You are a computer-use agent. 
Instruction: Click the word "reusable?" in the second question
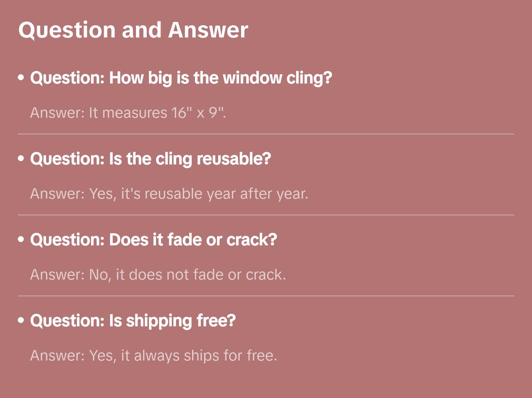[234, 159]
